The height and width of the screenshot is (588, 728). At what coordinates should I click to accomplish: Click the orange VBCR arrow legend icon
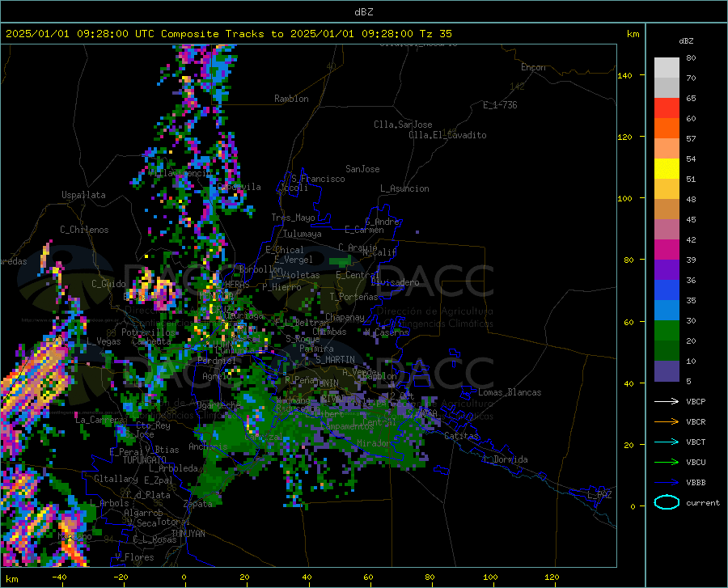pyautogui.click(x=667, y=422)
